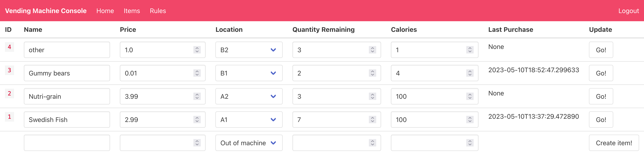The height and width of the screenshot is (164, 644).
Task: Navigate to Home in the navbar
Action: [x=105, y=11]
